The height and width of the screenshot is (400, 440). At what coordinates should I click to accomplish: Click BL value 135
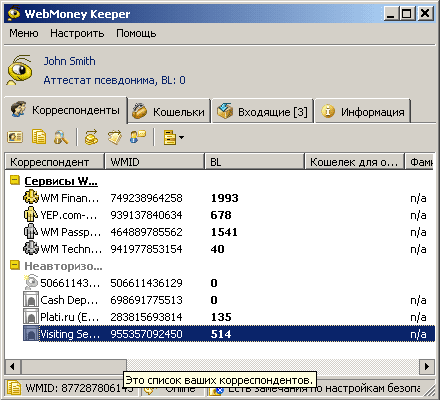click(221, 317)
